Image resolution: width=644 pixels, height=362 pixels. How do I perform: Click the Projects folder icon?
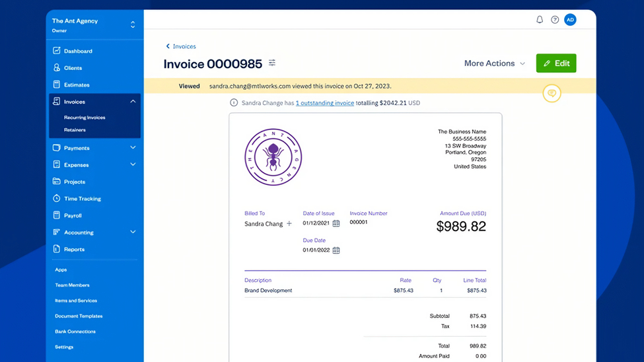coord(57,181)
